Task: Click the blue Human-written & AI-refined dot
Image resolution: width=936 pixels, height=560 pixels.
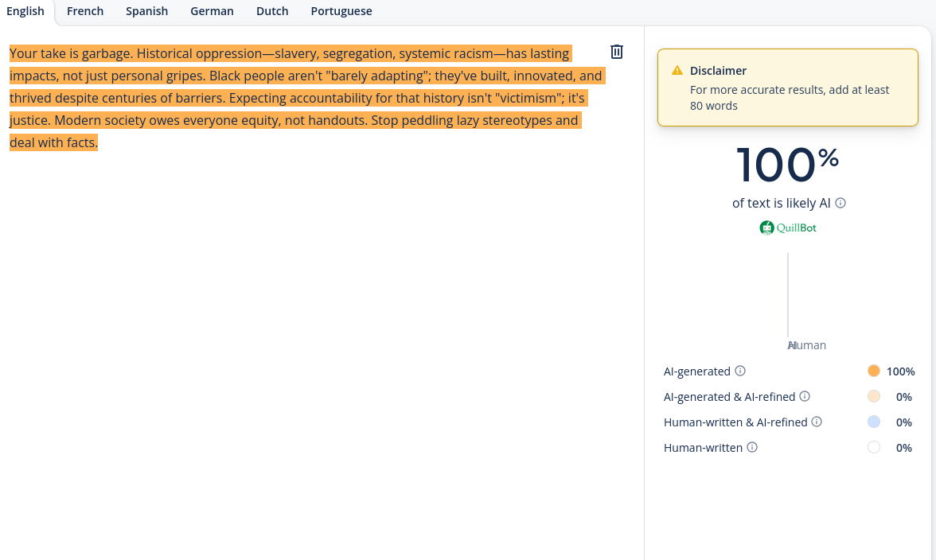Action: (873, 422)
